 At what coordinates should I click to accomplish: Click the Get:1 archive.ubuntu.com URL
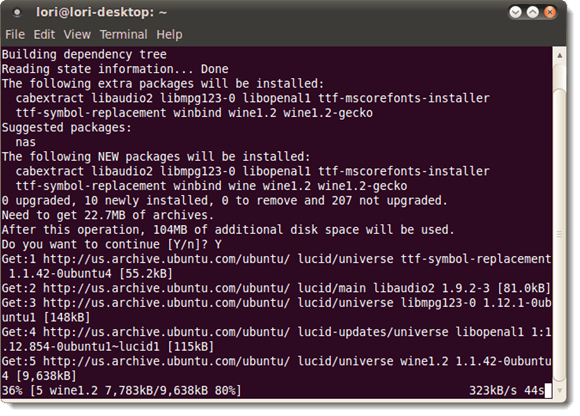[x=166, y=259]
